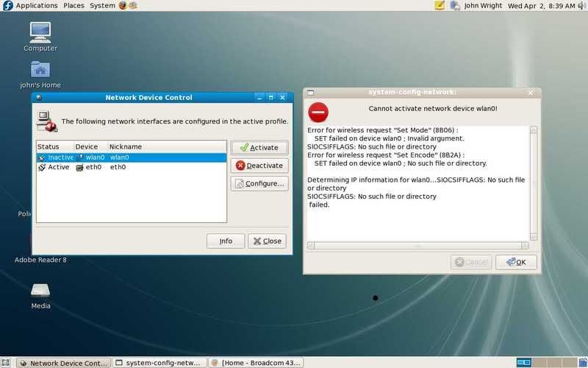Click the horizontal scrollbar track in error dialog
The image size is (588, 368).
(x=418, y=246)
